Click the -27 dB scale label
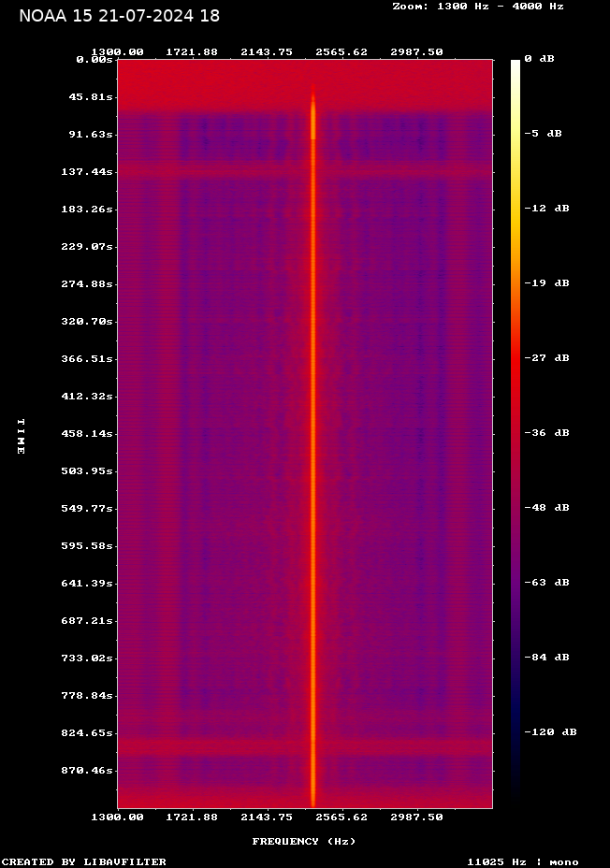The width and height of the screenshot is (610, 868). [546, 358]
